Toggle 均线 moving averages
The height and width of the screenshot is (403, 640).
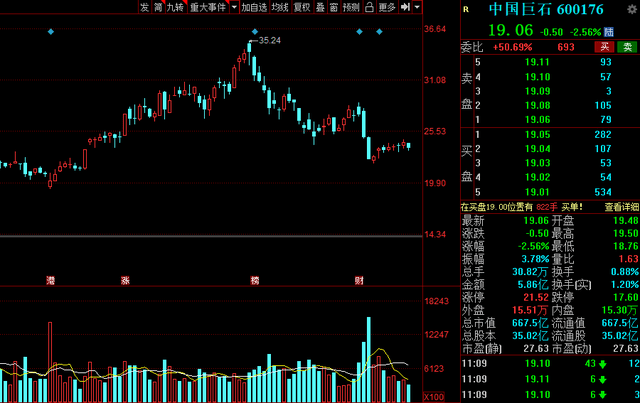tap(280, 7)
